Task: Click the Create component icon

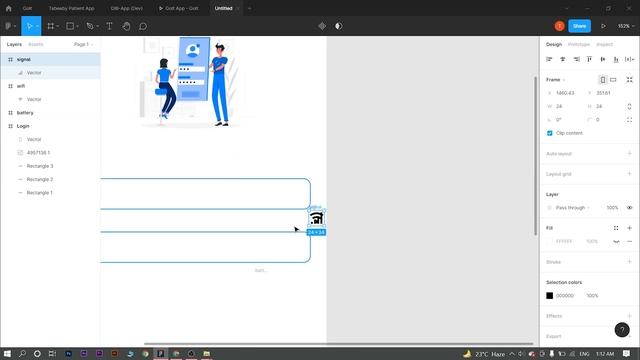Action: click(x=322, y=26)
